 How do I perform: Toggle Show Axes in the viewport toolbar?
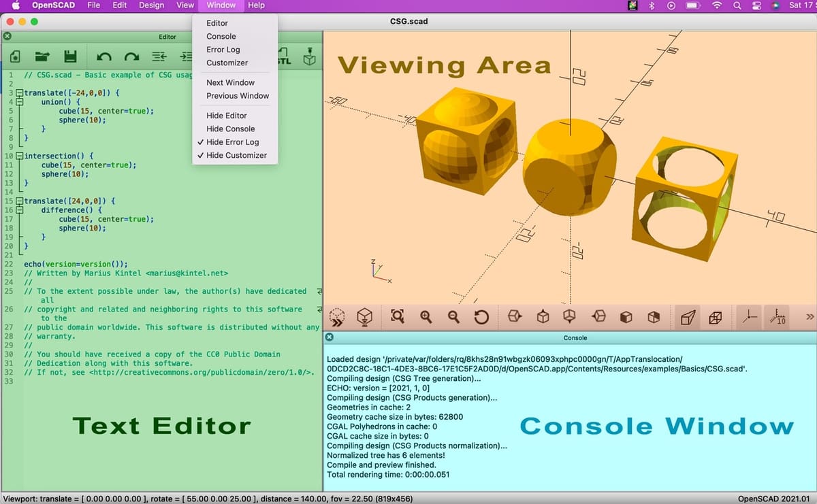click(750, 317)
